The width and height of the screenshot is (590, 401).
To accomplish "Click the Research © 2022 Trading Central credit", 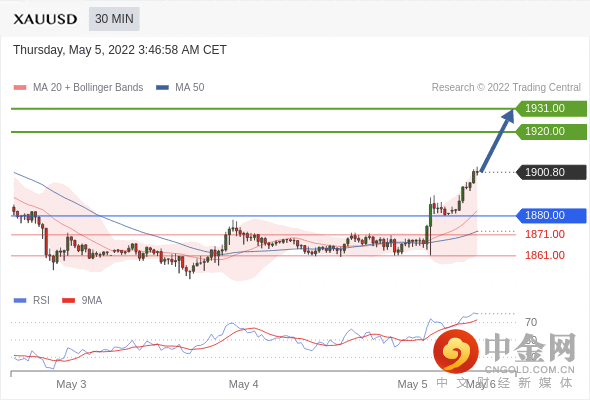I will pos(506,87).
